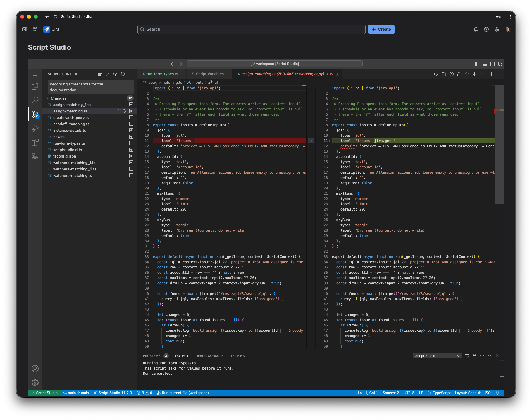Toggle the lock icon in editor toolbar
The height and width of the screenshot is (419, 532).
pos(459,74)
